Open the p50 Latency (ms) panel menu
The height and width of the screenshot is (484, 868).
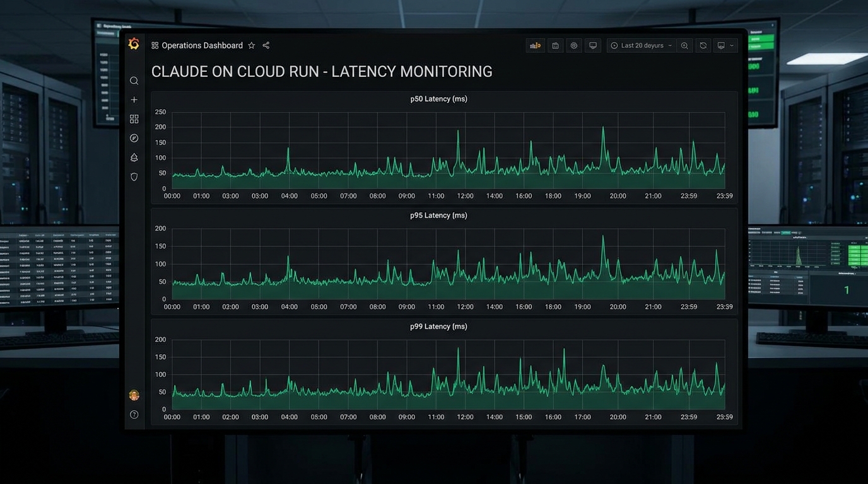click(x=438, y=99)
